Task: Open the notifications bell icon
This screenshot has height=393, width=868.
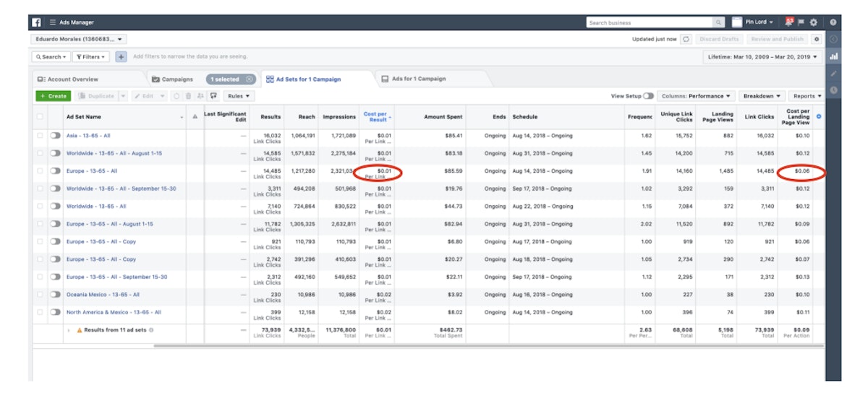Action: tap(788, 22)
